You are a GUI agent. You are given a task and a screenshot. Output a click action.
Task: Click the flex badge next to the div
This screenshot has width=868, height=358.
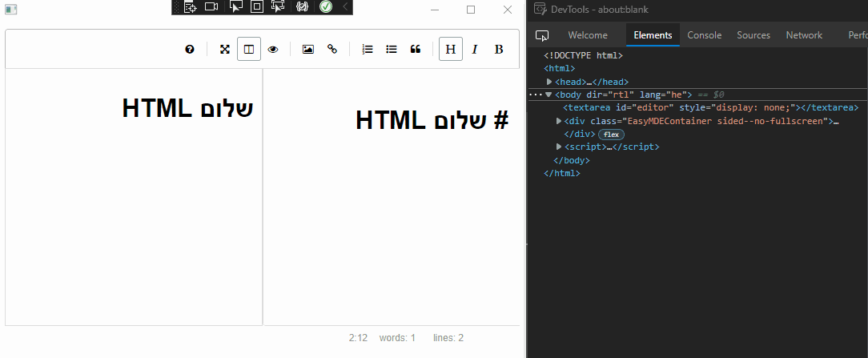tap(611, 135)
